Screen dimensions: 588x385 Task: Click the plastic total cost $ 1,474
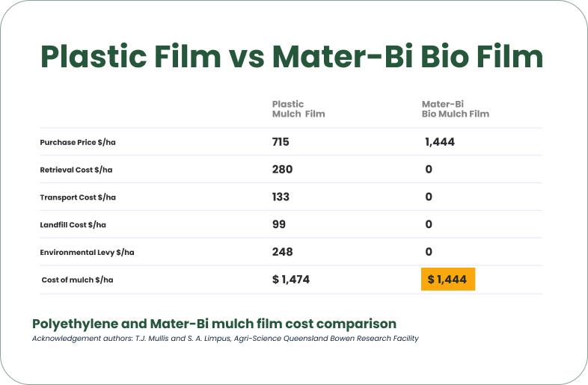(291, 280)
